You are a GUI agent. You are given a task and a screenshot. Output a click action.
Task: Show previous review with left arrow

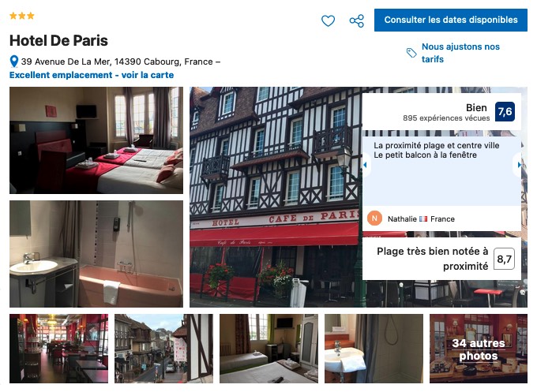click(365, 165)
